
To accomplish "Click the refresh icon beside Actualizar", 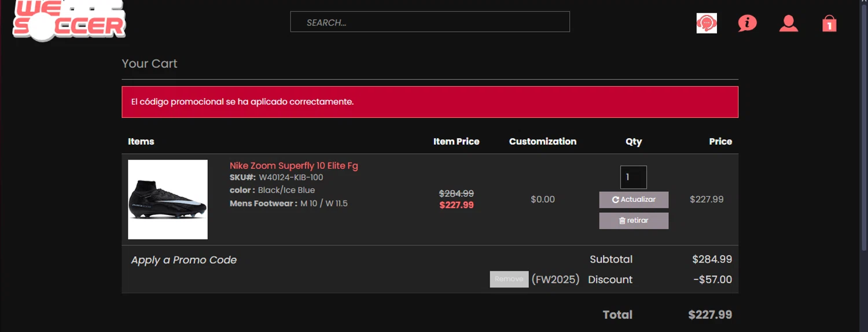I will point(615,200).
